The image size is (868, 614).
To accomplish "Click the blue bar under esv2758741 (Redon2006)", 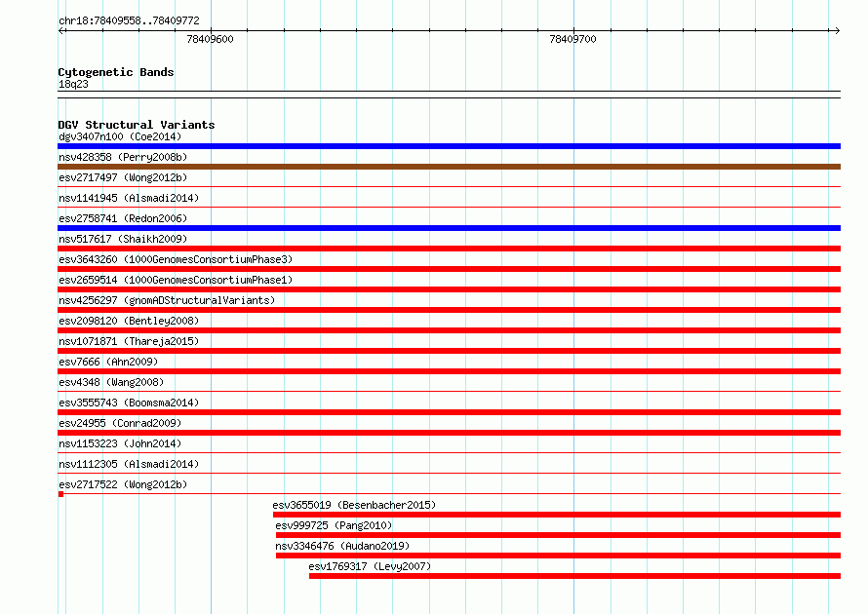I will (449, 228).
